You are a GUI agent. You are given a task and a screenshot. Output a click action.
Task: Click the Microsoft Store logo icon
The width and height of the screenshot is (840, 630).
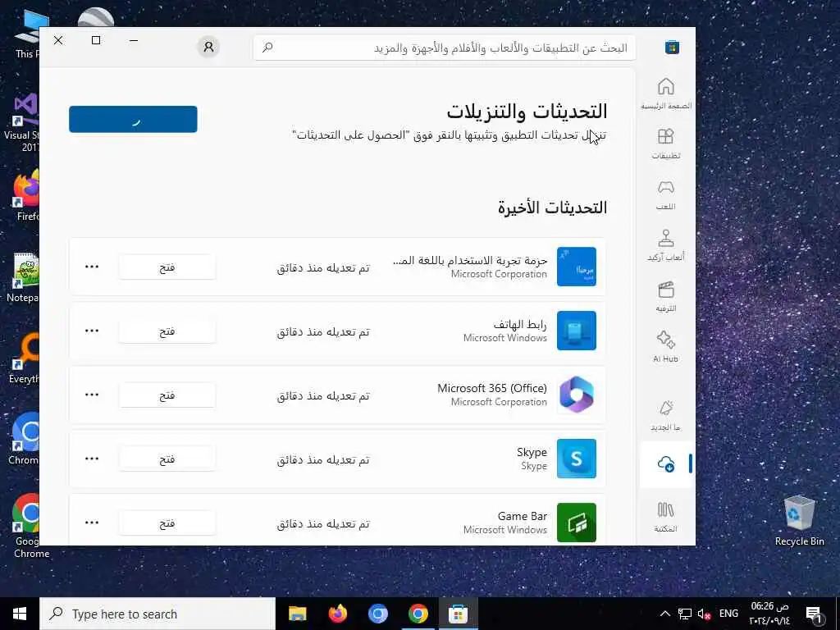pos(672,47)
